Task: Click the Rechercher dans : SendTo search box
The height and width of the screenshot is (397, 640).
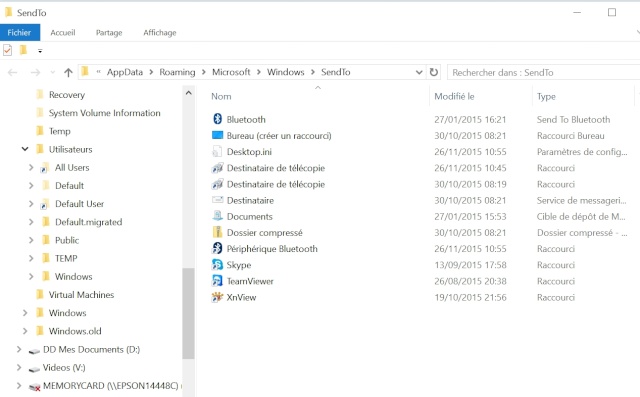Action: coord(544,72)
